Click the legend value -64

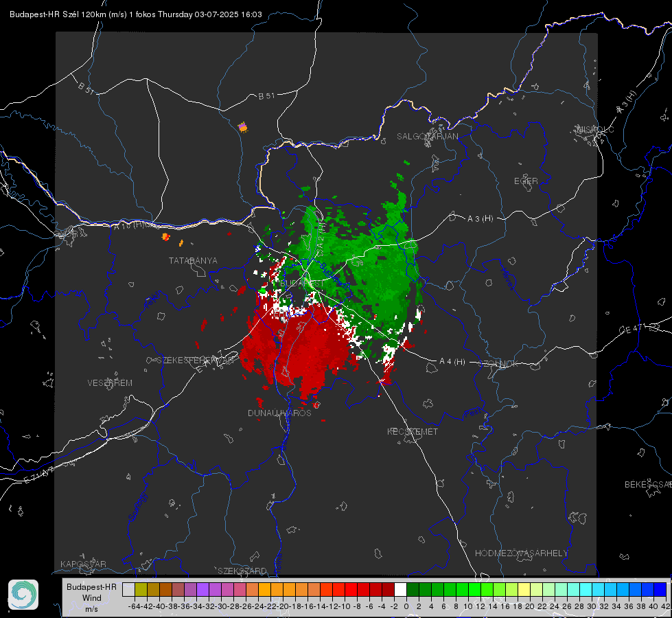pyautogui.click(x=135, y=606)
